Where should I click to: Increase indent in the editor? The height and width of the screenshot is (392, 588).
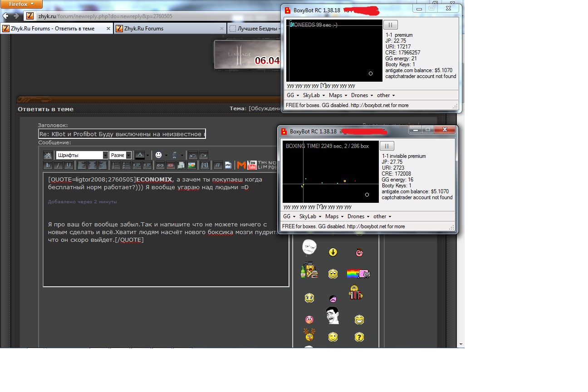click(x=147, y=166)
